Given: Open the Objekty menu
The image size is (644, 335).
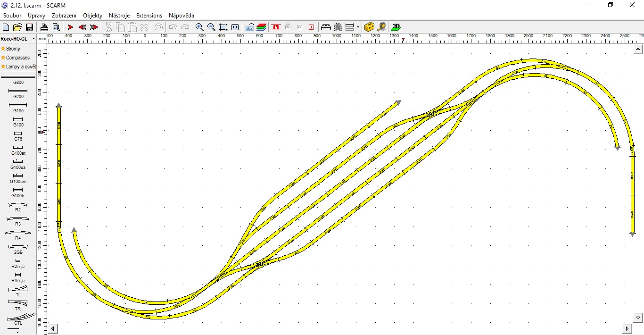Looking at the screenshot, I should [92, 16].
